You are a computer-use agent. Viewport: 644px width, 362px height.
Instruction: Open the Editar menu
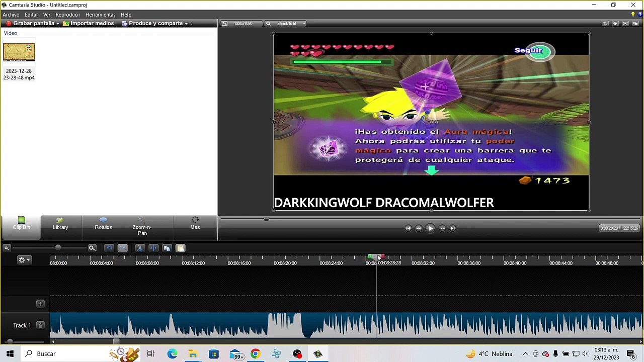[x=31, y=15]
